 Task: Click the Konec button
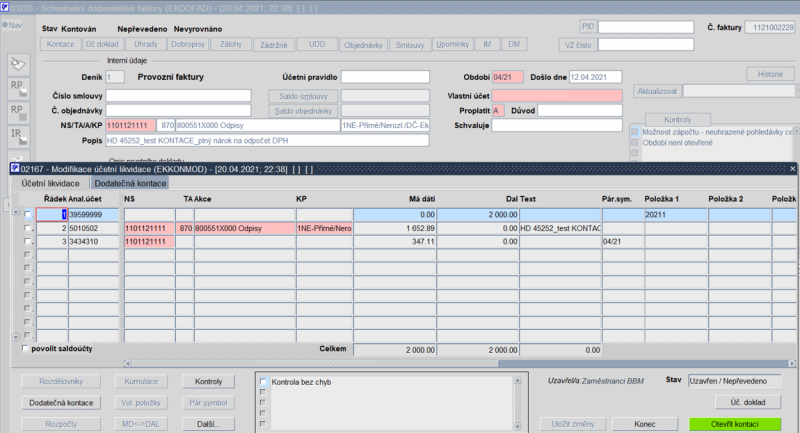point(645,424)
